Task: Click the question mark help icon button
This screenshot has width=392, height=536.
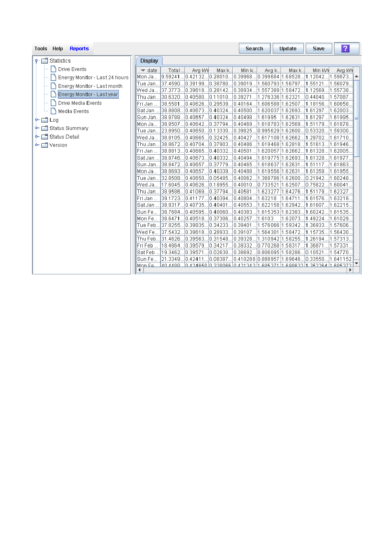Action: click(x=346, y=49)
